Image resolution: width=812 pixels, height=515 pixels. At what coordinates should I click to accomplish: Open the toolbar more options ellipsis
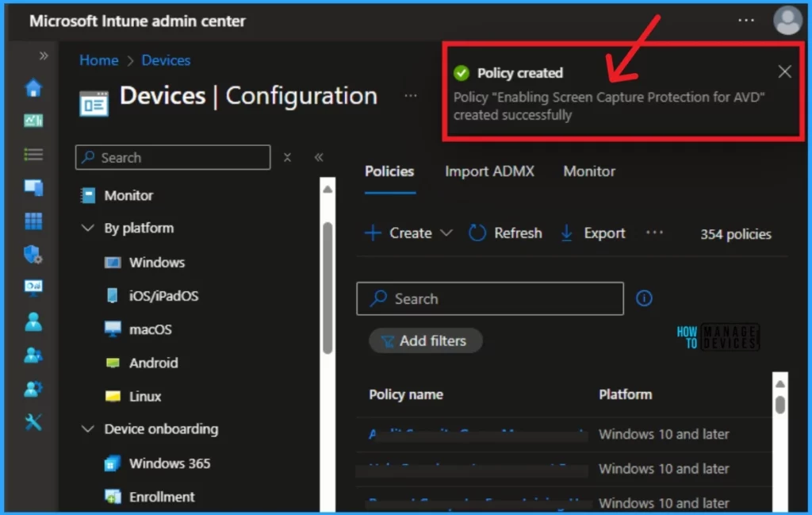654,233
